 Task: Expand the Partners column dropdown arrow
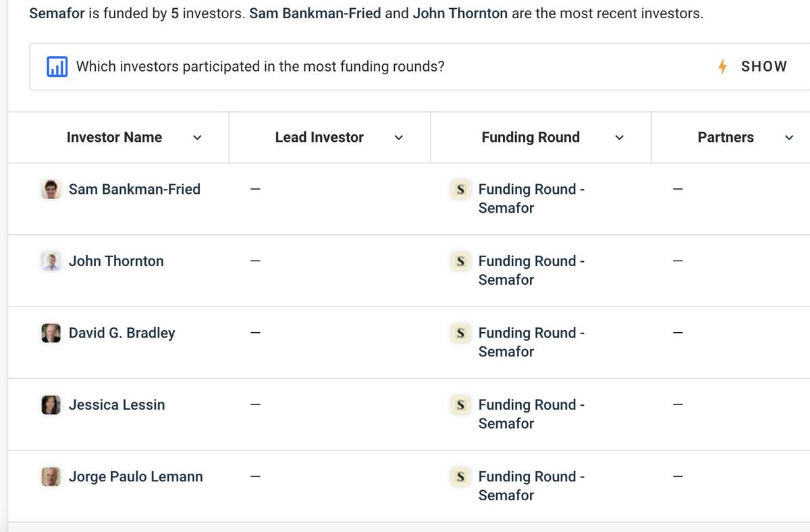click(789, 138)
